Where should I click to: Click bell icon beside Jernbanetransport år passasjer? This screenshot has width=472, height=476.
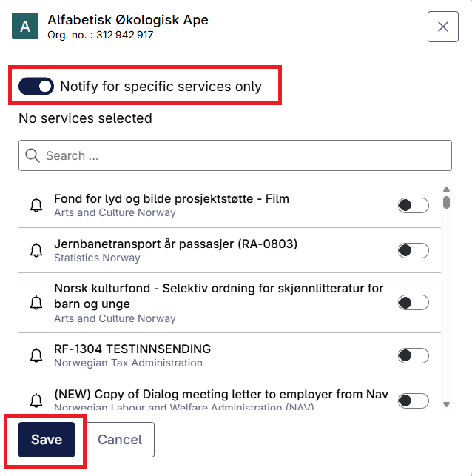coord(36,250)
